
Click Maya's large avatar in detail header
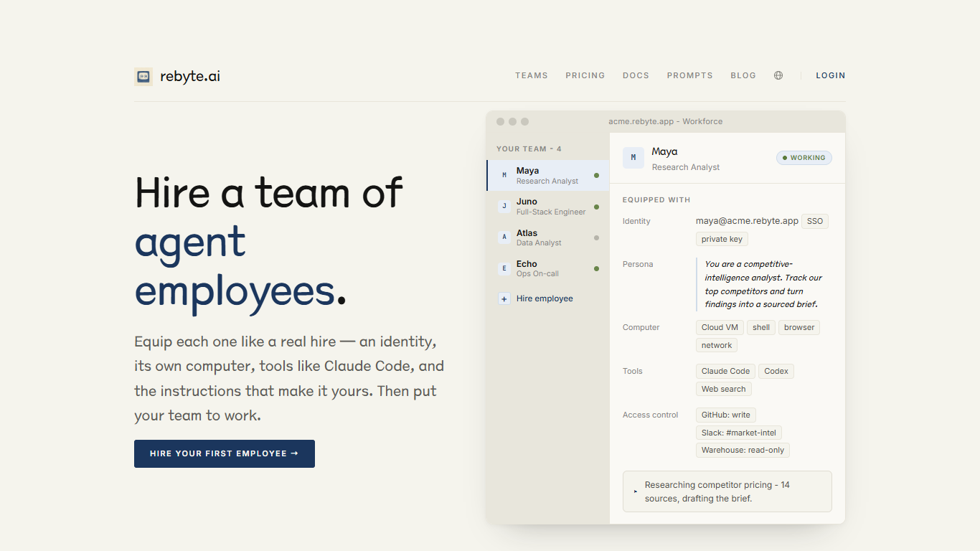[x=633, y=158]
